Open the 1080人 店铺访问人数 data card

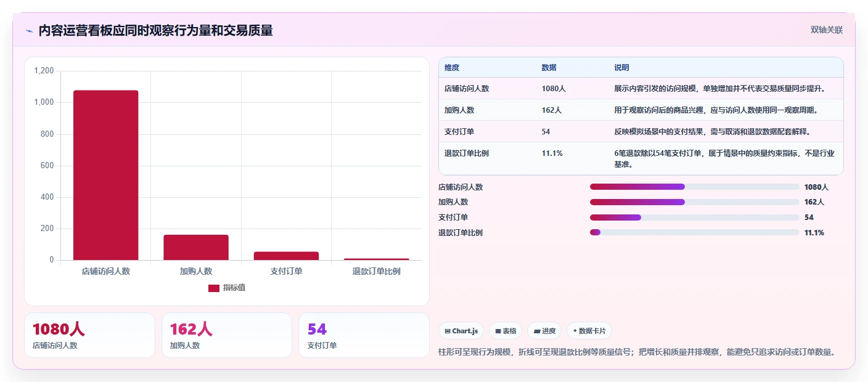[x=89, y=335]
